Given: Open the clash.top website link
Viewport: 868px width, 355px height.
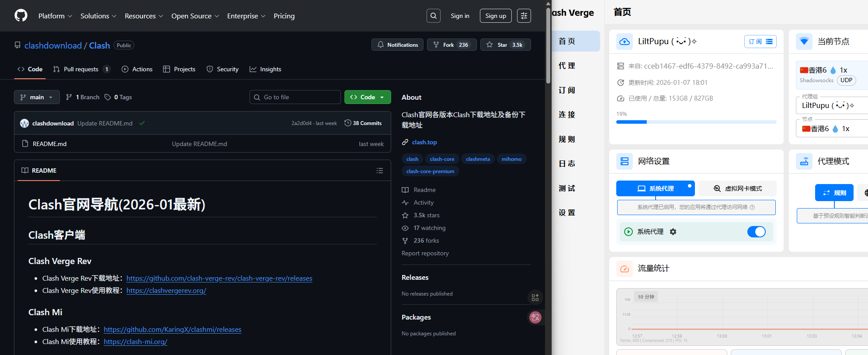Looking at the screenshot, I should pos(424,142).
